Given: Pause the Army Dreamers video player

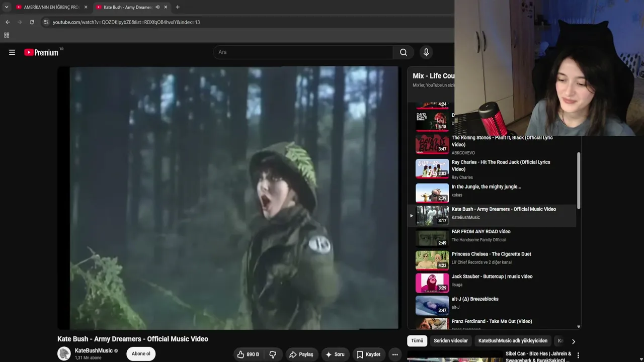Looking at the screenshot, I should [x=229, y=198].
